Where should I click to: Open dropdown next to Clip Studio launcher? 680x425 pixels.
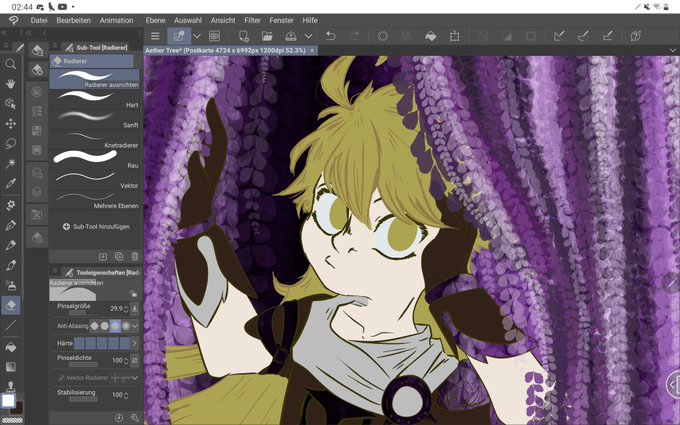click(x=197, y=36)
